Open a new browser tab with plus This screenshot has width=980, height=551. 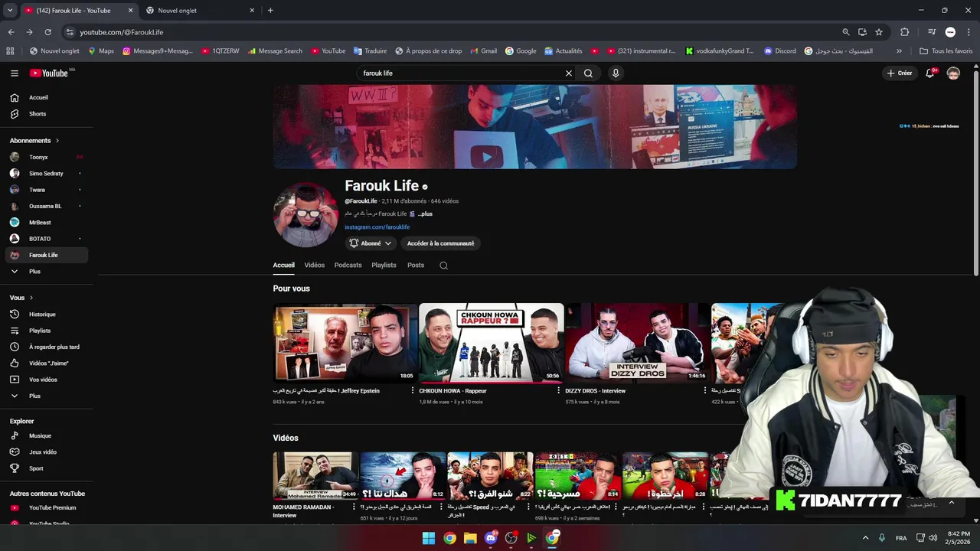[270, 11]
